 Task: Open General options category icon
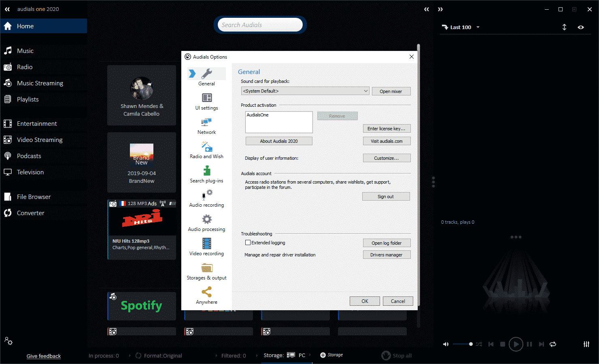(x=206, y=74)
